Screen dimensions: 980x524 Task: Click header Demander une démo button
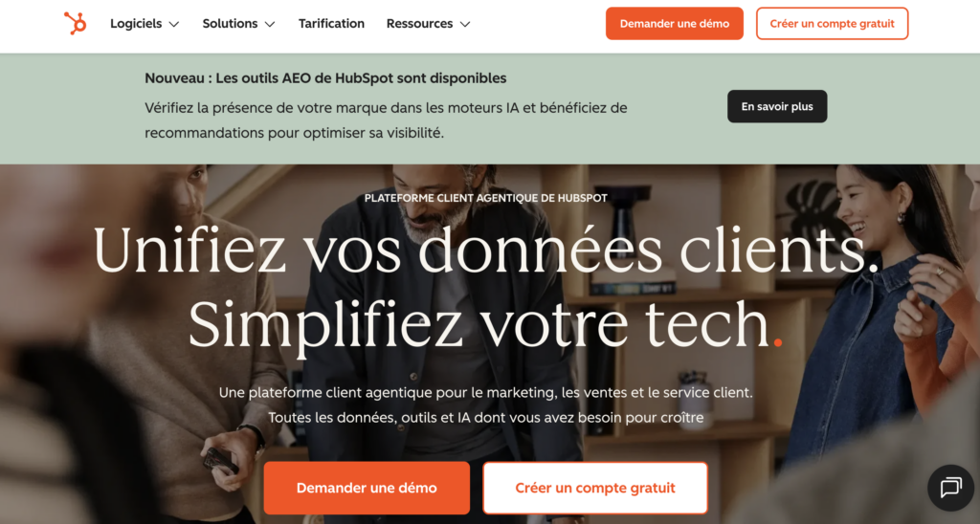tap(675, 24)
